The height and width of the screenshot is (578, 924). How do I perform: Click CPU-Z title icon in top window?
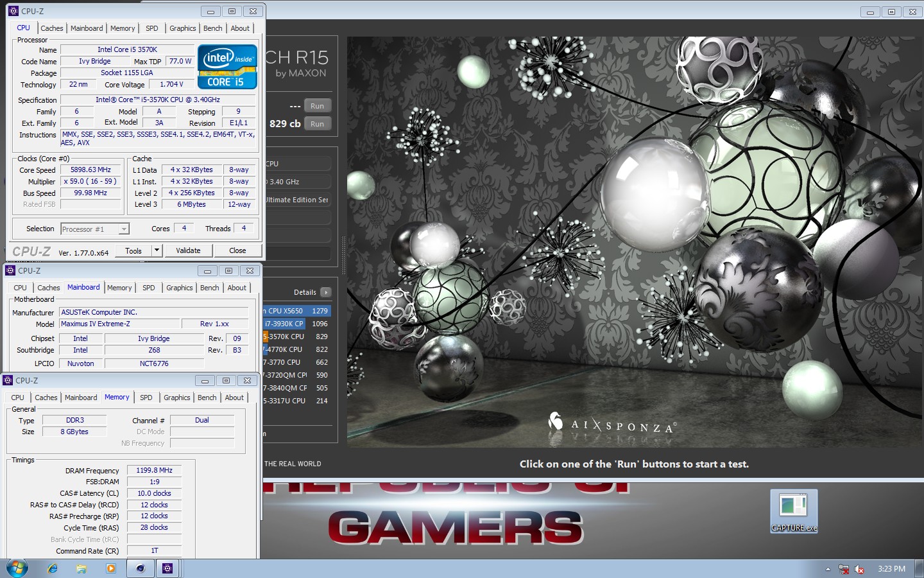coord(13,11)
